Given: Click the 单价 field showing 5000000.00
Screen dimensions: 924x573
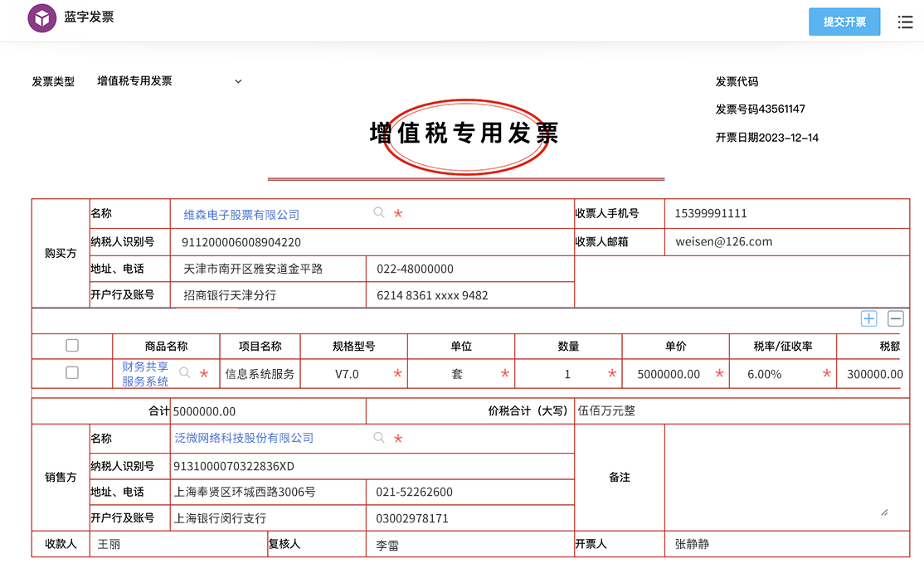Looking at the screenshot, I should click(x=669, y=374).
